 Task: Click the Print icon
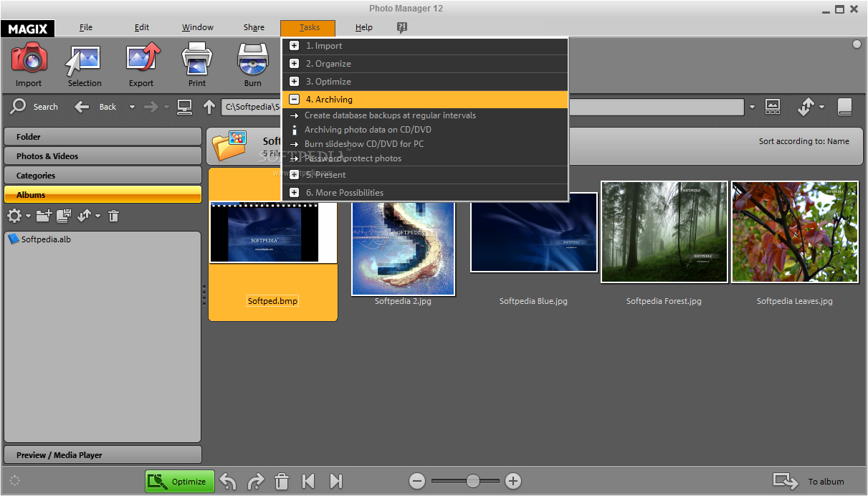pyautogui.click(x=197, y=58)
